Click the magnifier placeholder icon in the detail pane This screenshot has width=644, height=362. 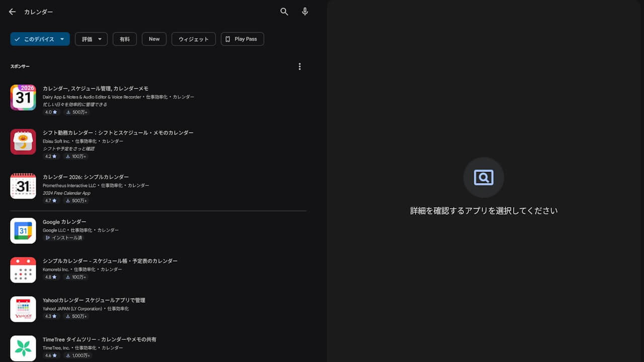coord(483,177)
